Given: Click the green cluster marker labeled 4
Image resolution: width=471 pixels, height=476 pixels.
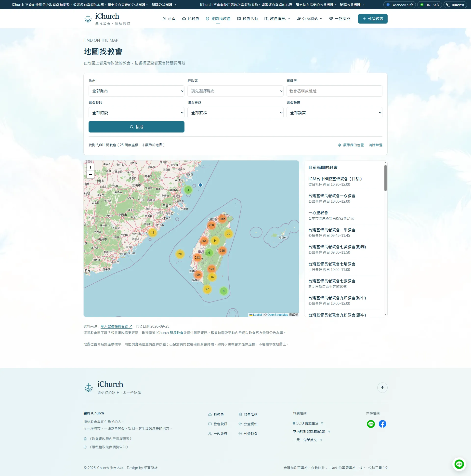Looking at the screenshot, I should coord(188,190).
